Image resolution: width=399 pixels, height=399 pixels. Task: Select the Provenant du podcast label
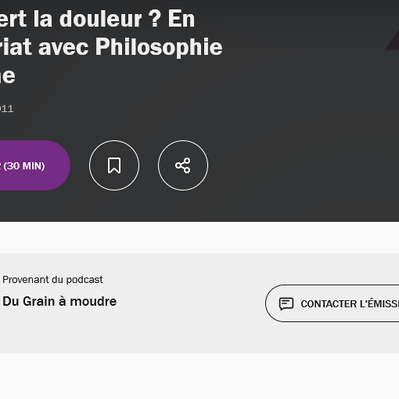53,279
